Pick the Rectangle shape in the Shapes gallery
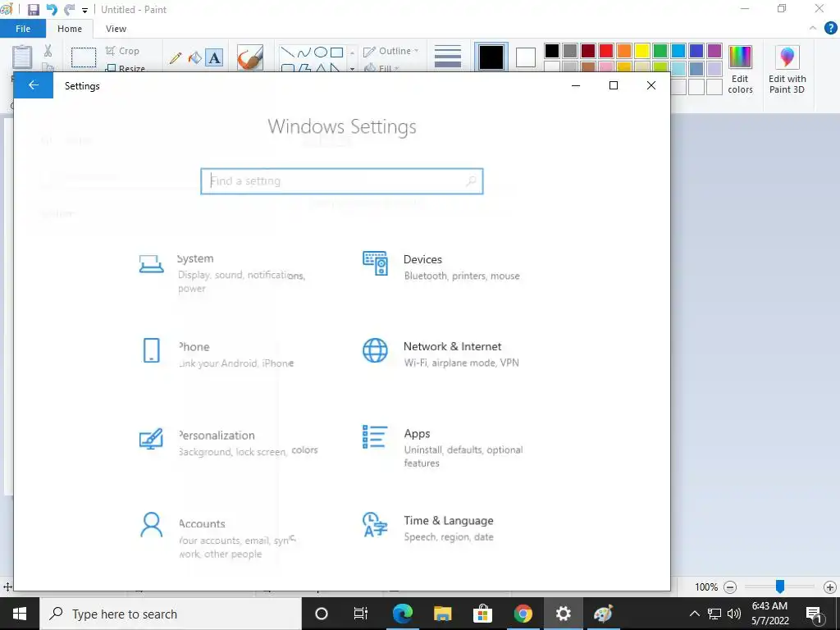This screenshot has width=840, height=630. (x=336, y=52)
